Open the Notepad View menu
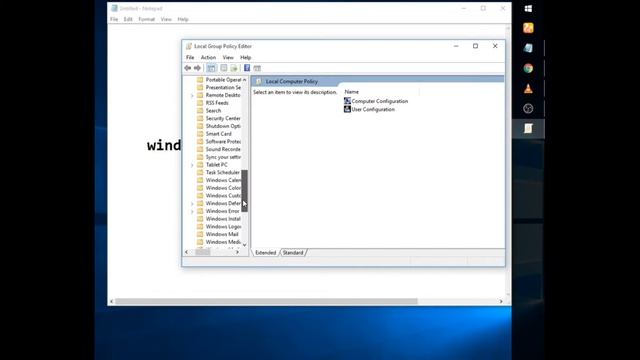This screenshot has width=640, height=360. point(166,19)
